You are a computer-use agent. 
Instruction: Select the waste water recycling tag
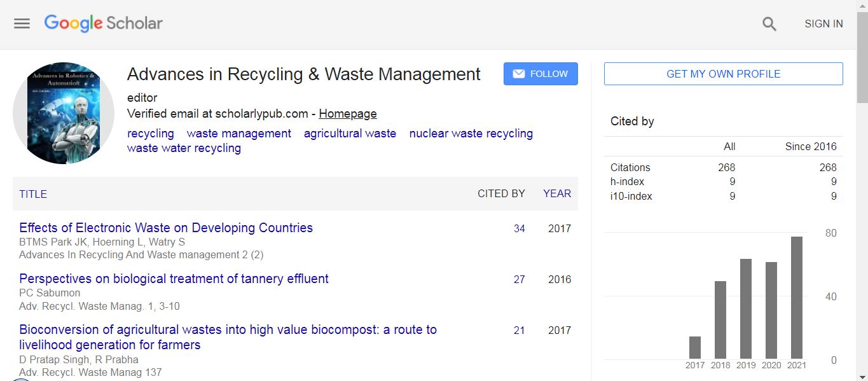[184, 148]
